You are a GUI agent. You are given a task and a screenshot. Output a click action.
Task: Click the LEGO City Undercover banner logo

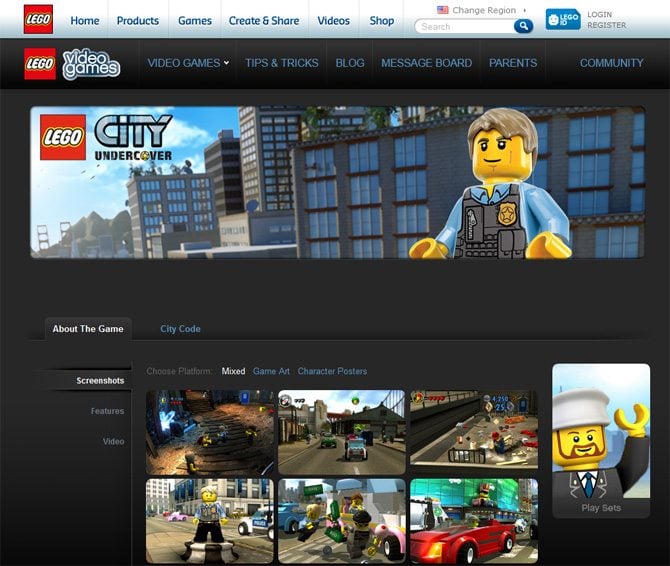click(x=107, y=138)
